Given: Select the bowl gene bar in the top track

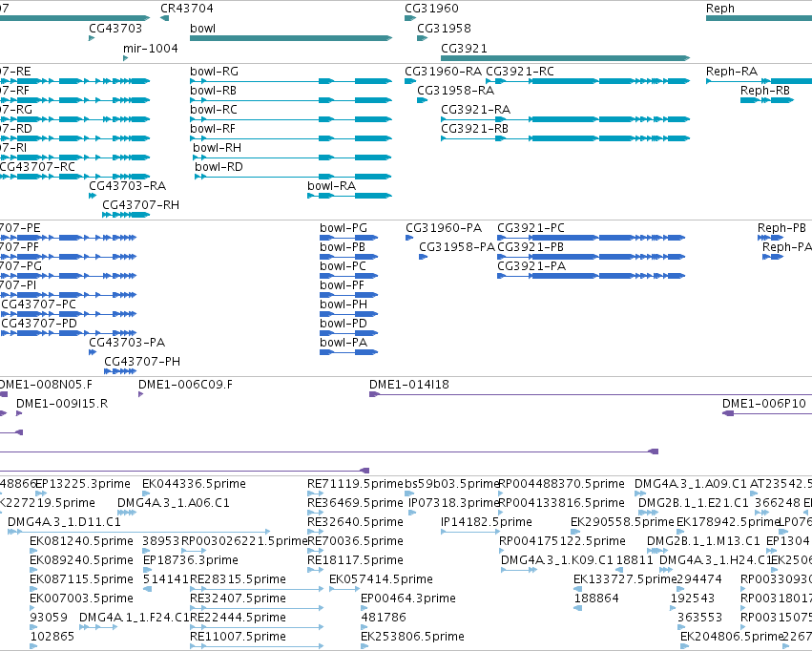Looking at the screenshot, I should [291, 38].
